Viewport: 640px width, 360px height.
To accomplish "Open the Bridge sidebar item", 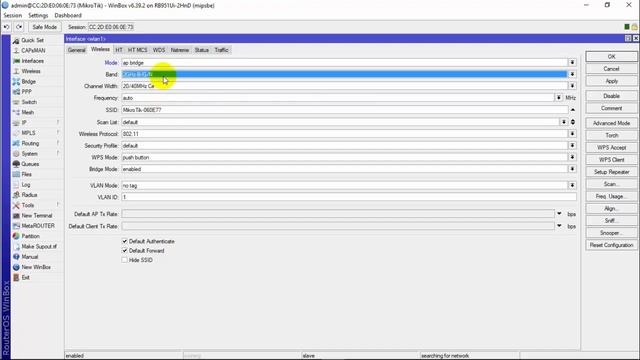I will tap(29, 82).
